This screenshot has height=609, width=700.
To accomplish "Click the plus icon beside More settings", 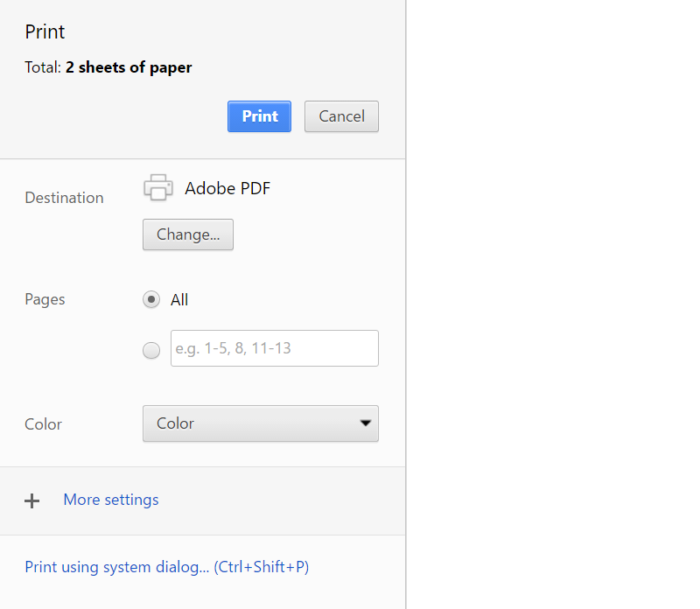I will [32, 500].
